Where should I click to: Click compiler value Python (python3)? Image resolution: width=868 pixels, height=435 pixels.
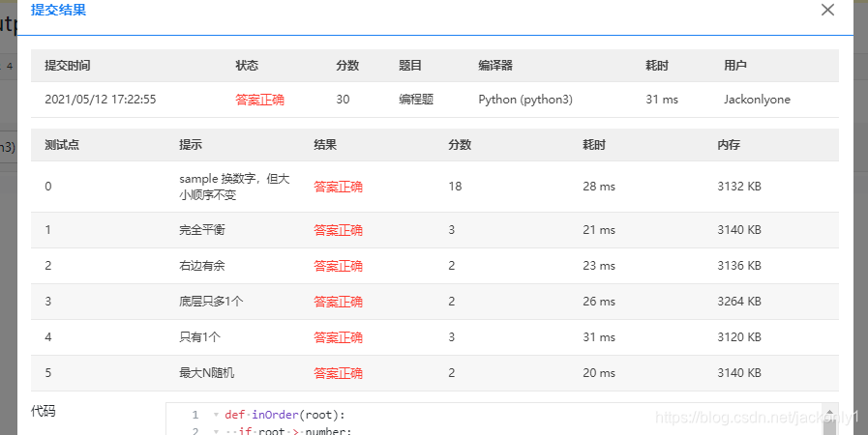click(525, 100)
